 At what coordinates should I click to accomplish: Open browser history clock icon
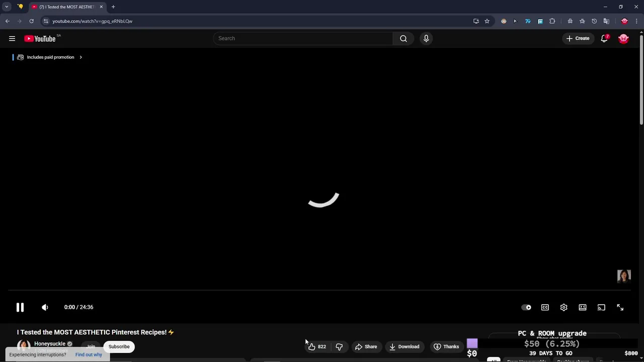594,21
